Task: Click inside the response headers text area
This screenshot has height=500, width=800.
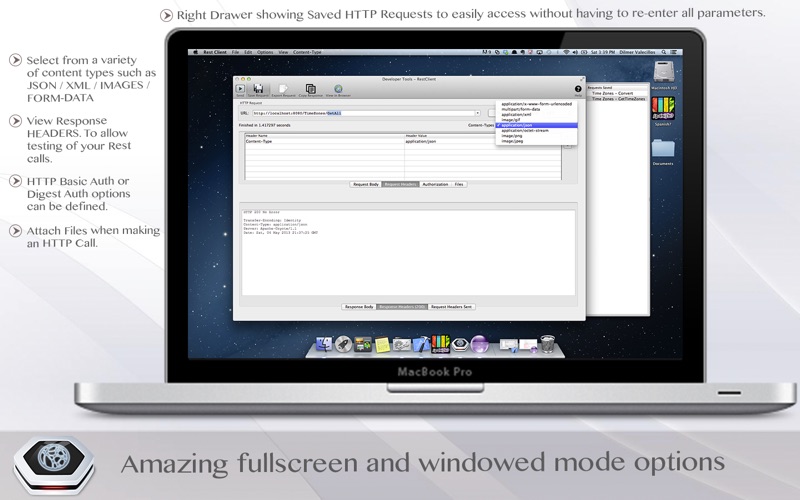Action: click(408, 253)
